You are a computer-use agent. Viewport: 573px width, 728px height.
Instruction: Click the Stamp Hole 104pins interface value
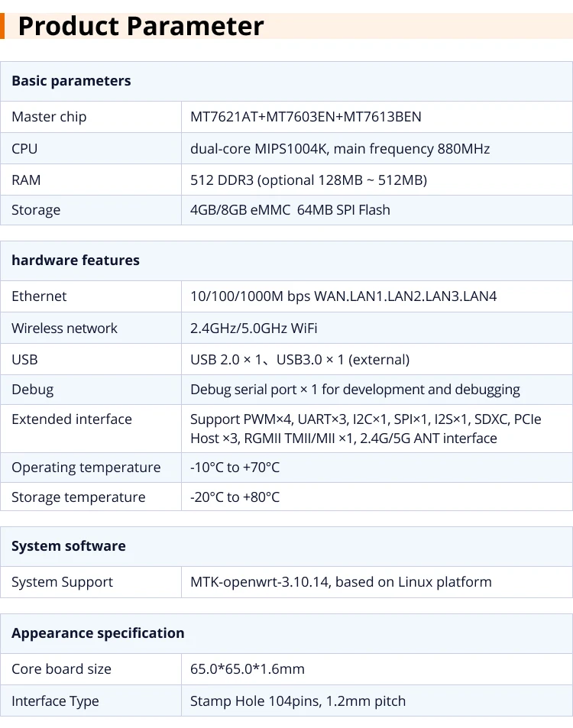(298, 701)
